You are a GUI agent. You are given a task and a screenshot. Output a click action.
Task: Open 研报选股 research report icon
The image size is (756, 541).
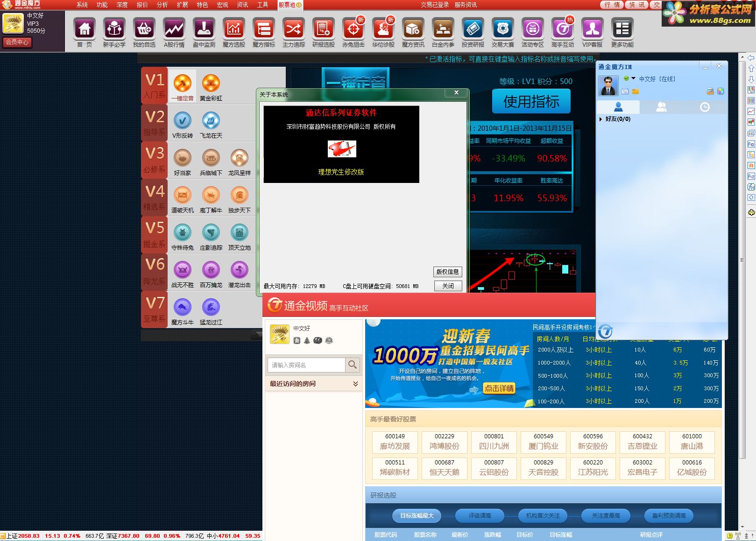[324, 29]
